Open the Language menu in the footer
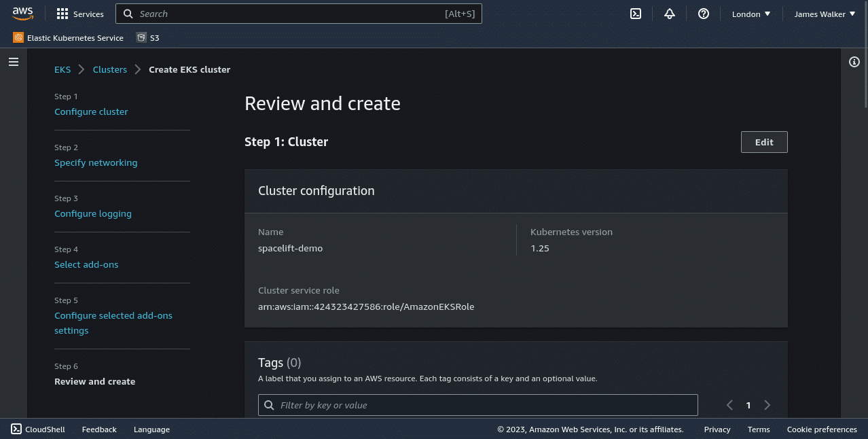This screenshot has width=868, height=439. click(x=151, y=429)
